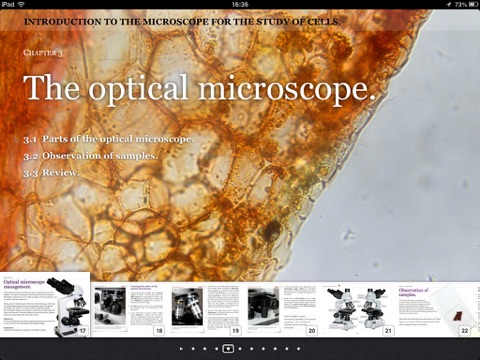Viewport: 480px width, 360px height.
Task: Open page 17 thumbnail Optical microscope management
Action: tap(45, 305)
